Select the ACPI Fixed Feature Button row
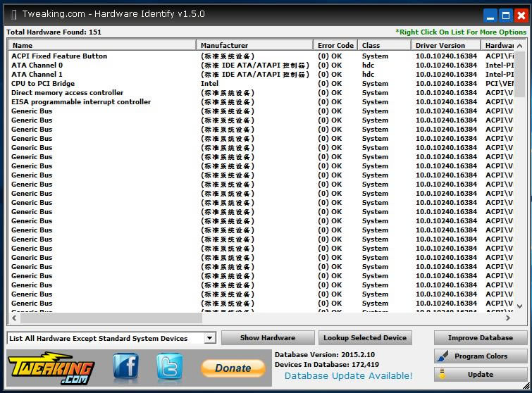 click(x=261, y=56)
